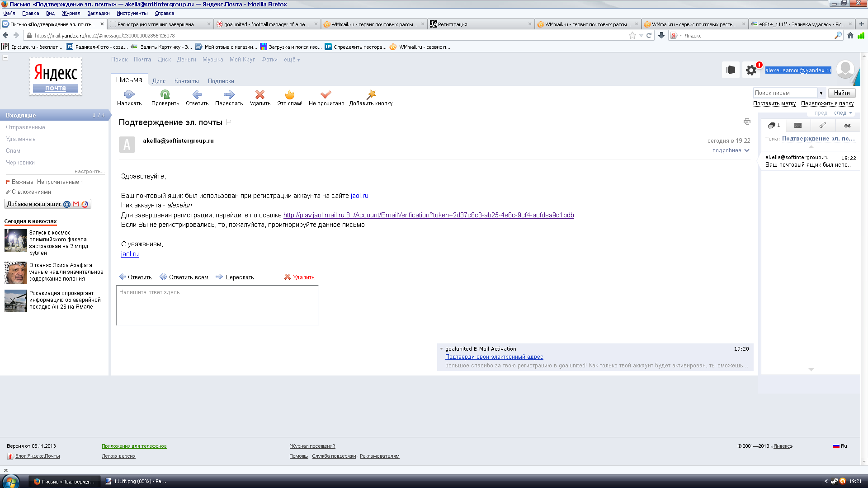Viewport: 868px width, 488px height.
Task: Click Поставить метку link
Action: [x=774, y=103]
